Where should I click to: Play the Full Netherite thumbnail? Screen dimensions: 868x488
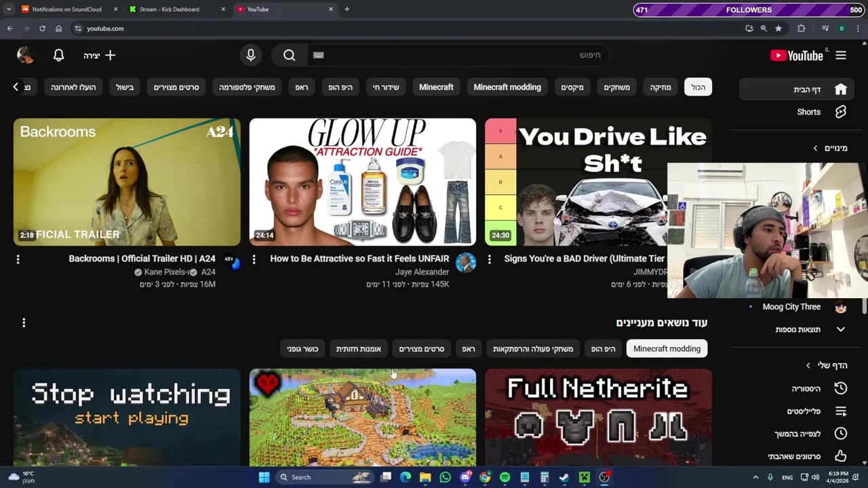tap(598, 418)
